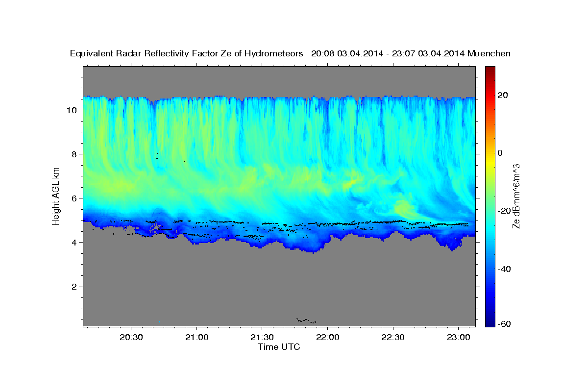Click the 21:30 time tick label
Viewport: 588px width, 392px height.
coord(262,338)
